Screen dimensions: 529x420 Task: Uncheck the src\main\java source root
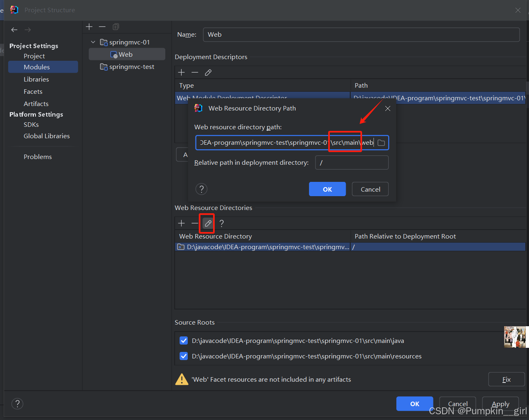click(184, 341)
